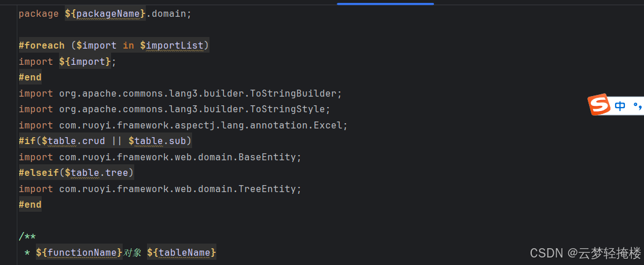Click the ${tableName} variable in comment
The image size is (644, 265).
182,252
